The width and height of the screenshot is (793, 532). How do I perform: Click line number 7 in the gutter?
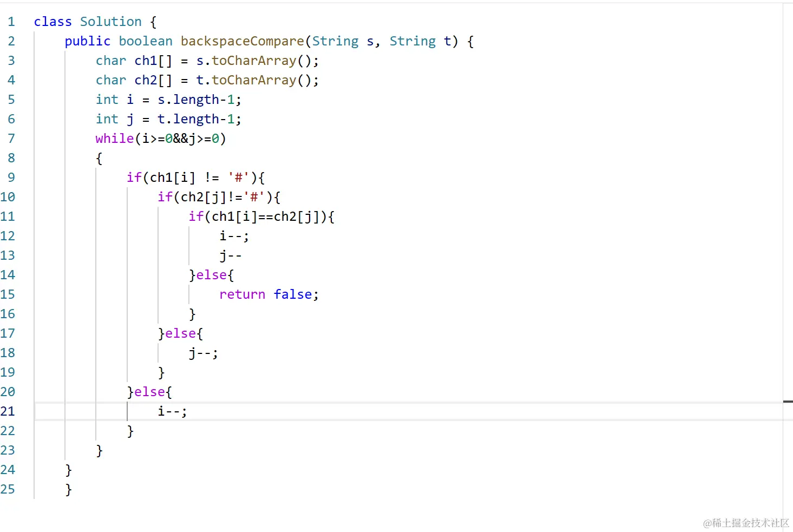(x=11, y=139)
